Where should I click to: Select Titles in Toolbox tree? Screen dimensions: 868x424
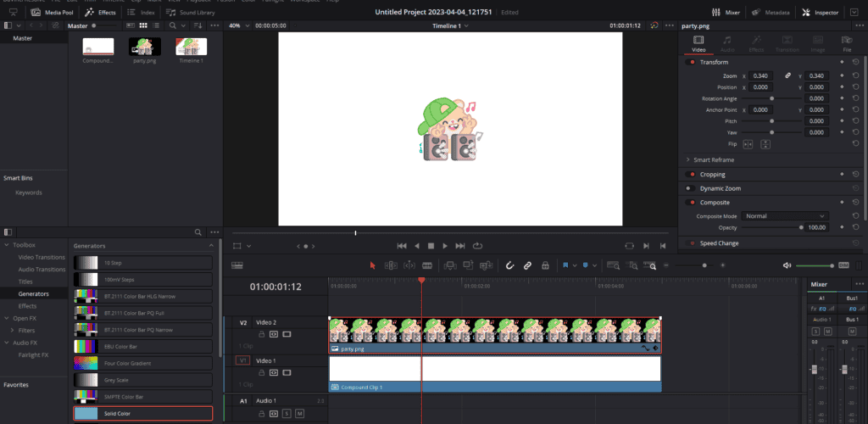pos(25,282)
